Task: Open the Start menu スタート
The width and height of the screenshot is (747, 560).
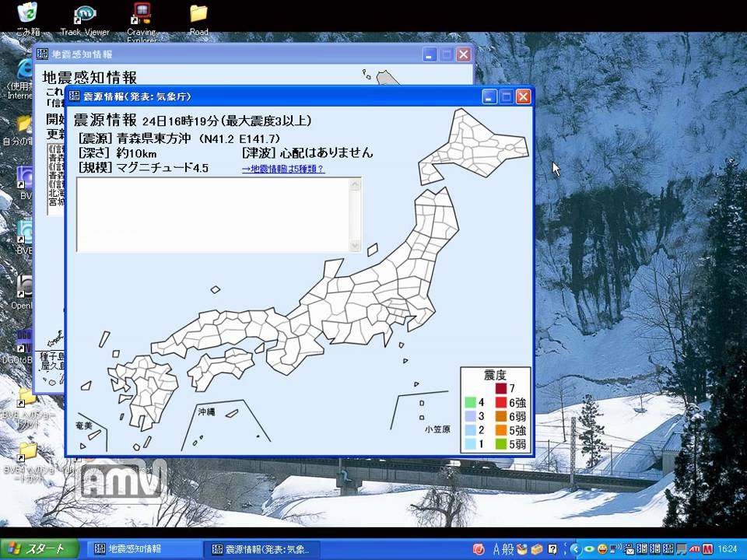Action: tap(40, 548)
